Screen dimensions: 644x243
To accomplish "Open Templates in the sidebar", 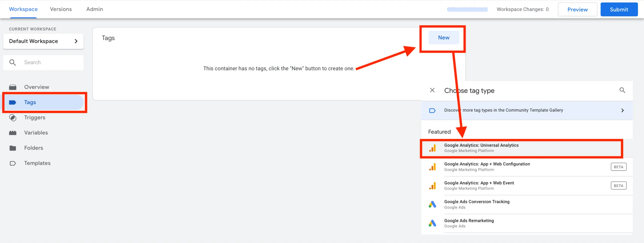I will (x=37, y=163).
